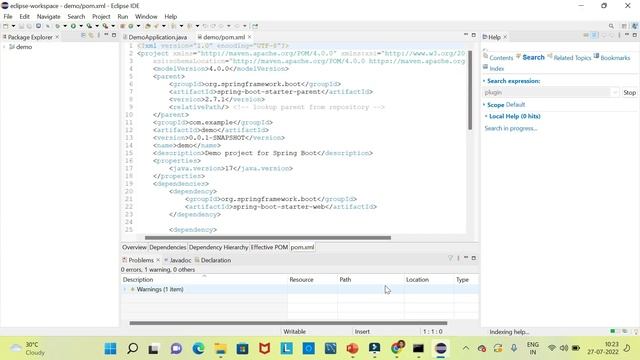Close the Package Explorer tab
The height and width of the screenshot is (360, 640).
57,37
